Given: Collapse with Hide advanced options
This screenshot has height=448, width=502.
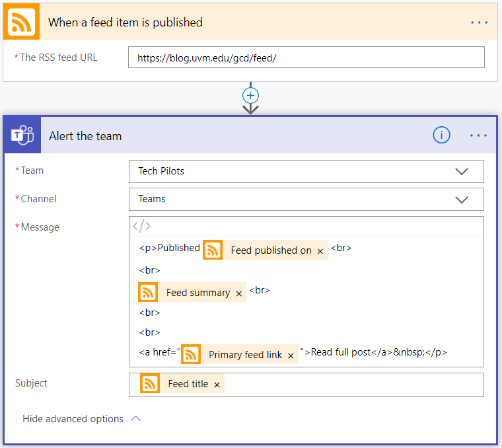Looking at the screenshot, I should [x=81, y=419].
